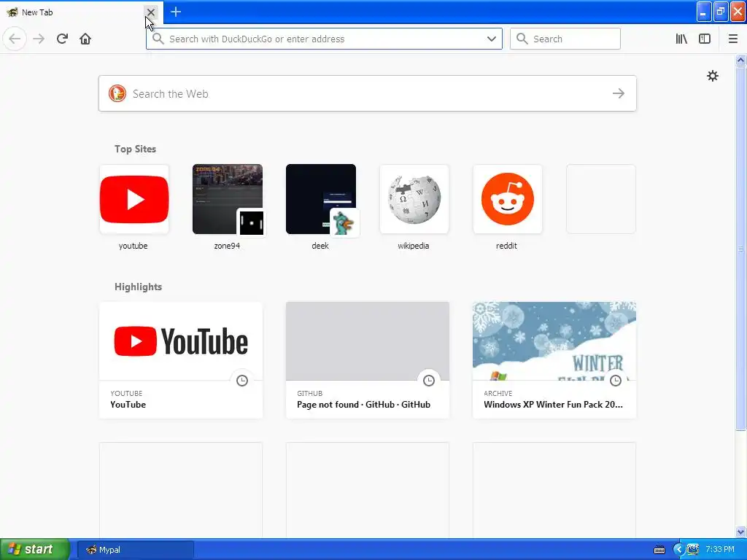Open the deek top site tile

[x=321, y=199]
